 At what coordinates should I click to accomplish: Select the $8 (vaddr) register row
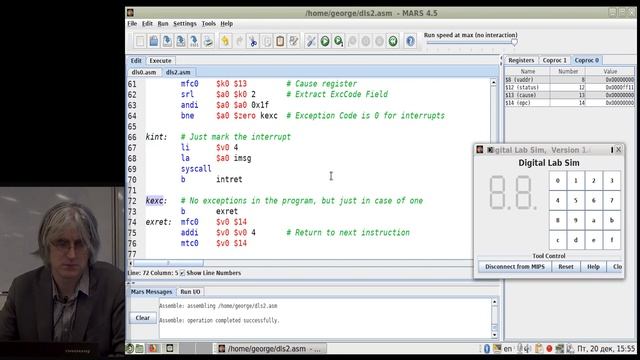coord(569,80)
